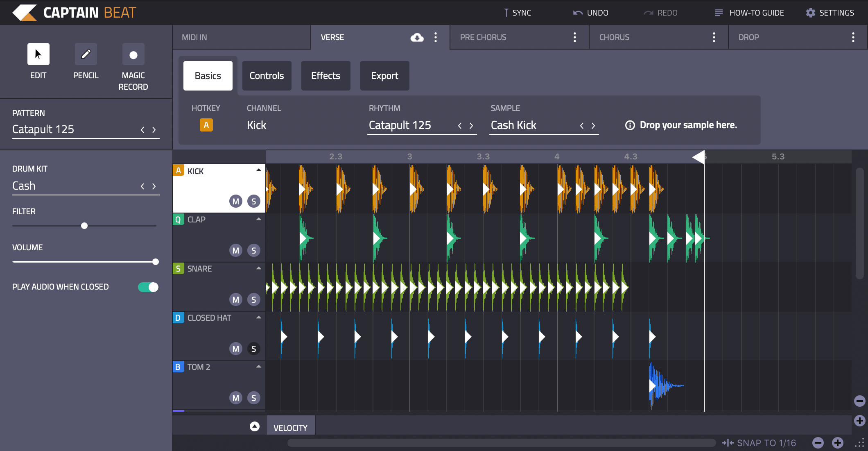Select the Pencil tool

tap(86, 54)
